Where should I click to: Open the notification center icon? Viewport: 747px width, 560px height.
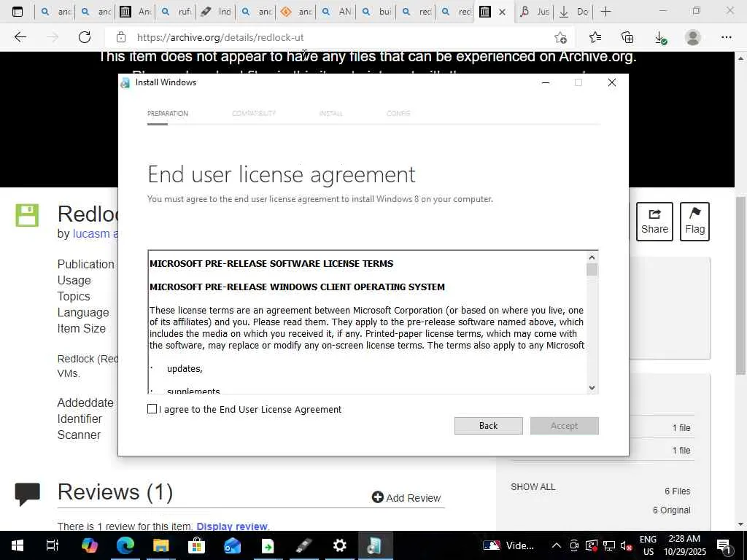pyautogui.click(x=724, y=545)
